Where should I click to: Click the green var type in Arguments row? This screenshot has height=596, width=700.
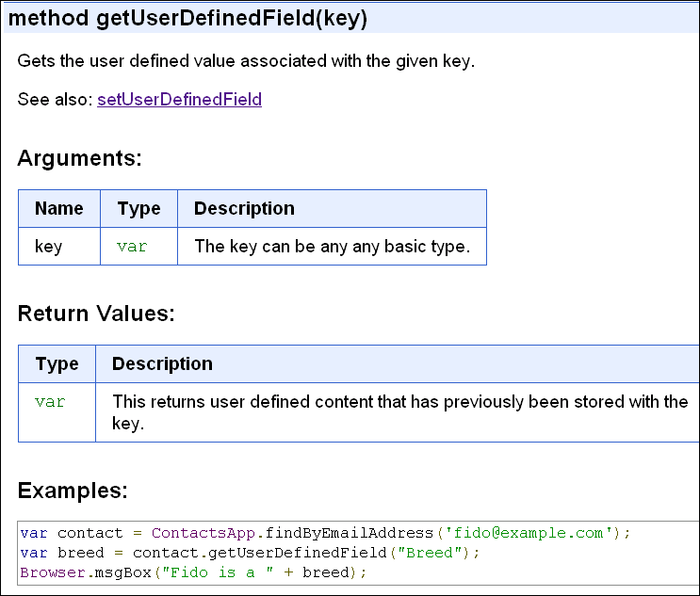pyautogui.click(x=132, y=247)
